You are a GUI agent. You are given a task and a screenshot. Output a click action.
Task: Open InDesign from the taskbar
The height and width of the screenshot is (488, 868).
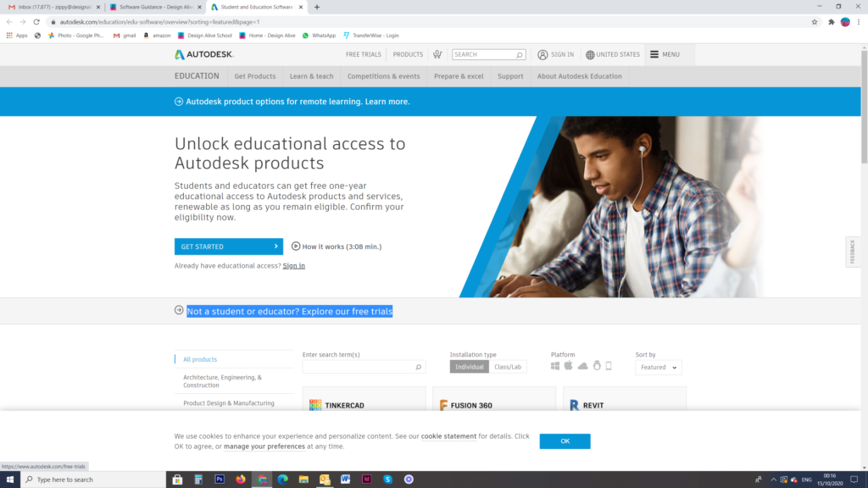click(x=366, y=480)
